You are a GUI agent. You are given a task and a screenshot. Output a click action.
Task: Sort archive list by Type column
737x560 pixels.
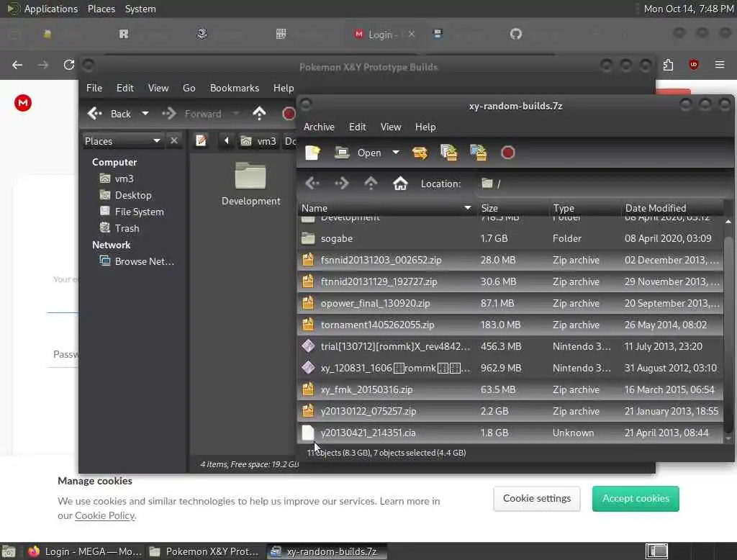[x=584, y=208]
